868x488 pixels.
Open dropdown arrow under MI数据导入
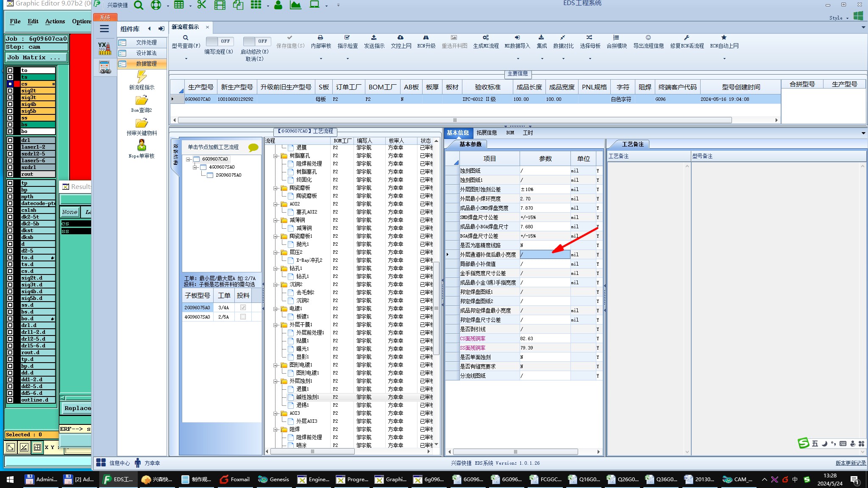(517, 58)
